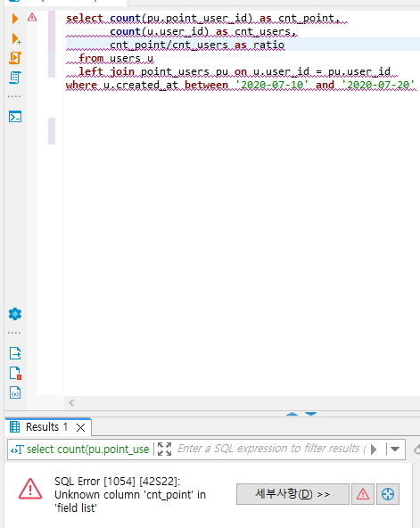Click the 세부사항(D) details button
This screenshot has width=420, height=528.
(x=292, y=494)
